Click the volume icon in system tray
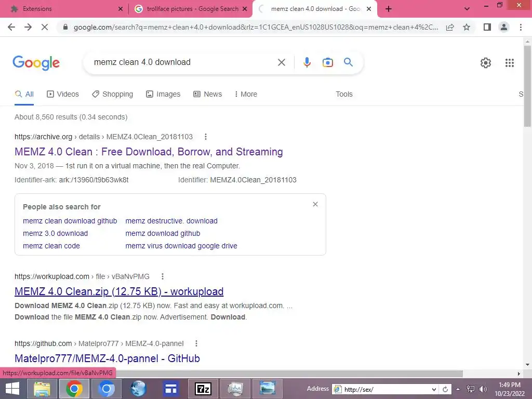Image resolution: width=532 pixels, height=399 pixels. click(x=483, y=389)
